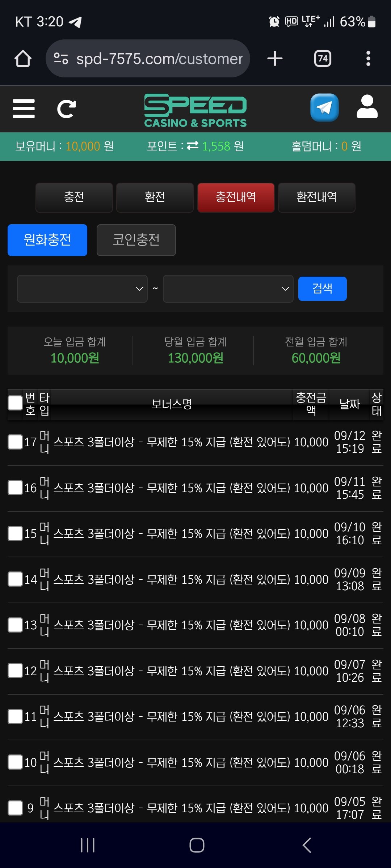The image size is (391, 868).
Task: Open the user profile icon
Action: pyautogui.click(x=367, y=107)
